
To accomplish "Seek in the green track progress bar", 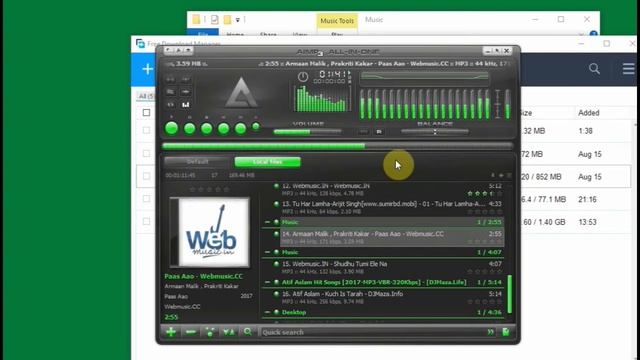I will (337, 146).
